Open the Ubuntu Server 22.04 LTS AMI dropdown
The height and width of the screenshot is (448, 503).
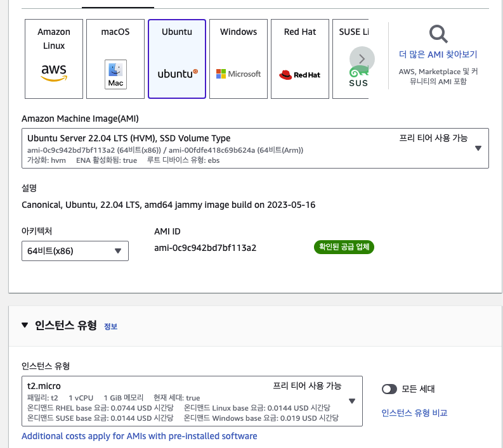click(256, 148)
